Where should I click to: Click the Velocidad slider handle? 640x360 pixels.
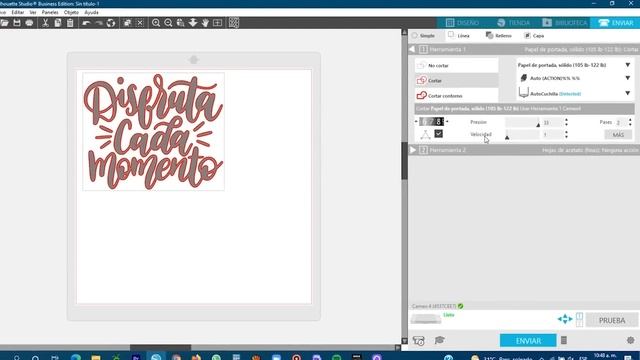507,138
